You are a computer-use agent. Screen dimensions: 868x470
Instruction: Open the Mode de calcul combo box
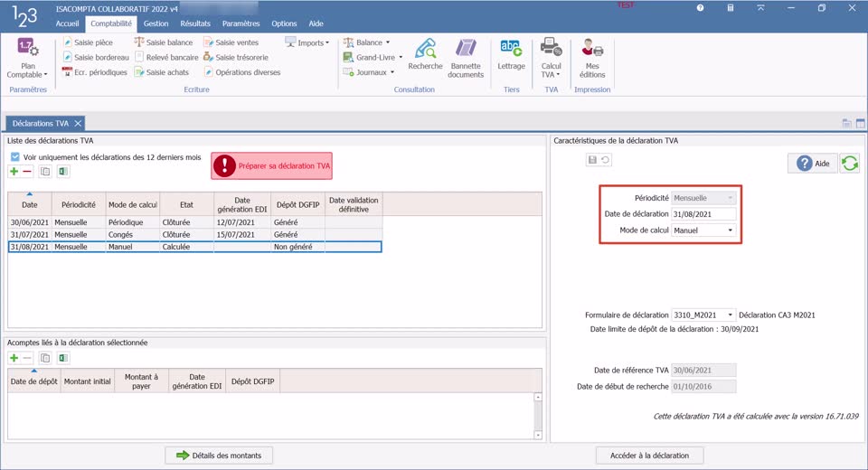703,230
